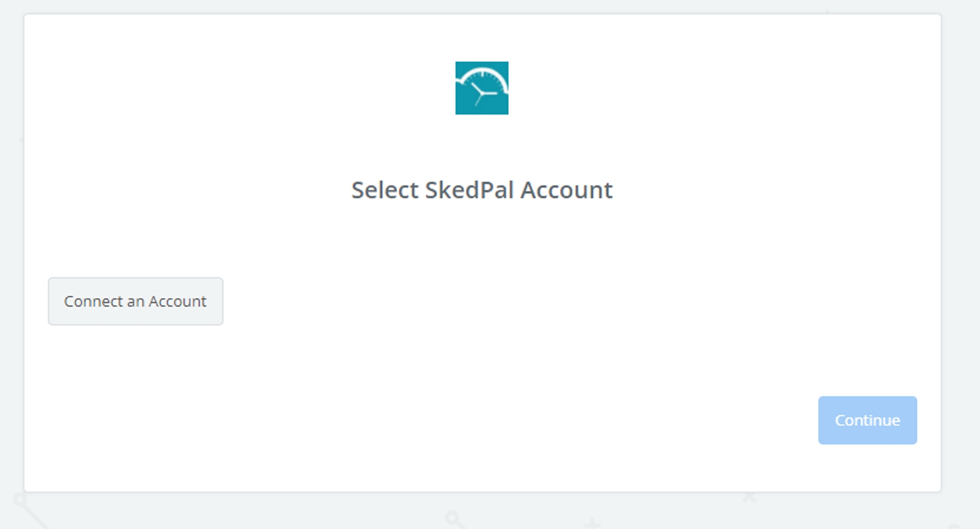Viewport: 980px width, 529px height.
Task: Click the word "SkedPal" in the title
Action: (x=469, y=190)
